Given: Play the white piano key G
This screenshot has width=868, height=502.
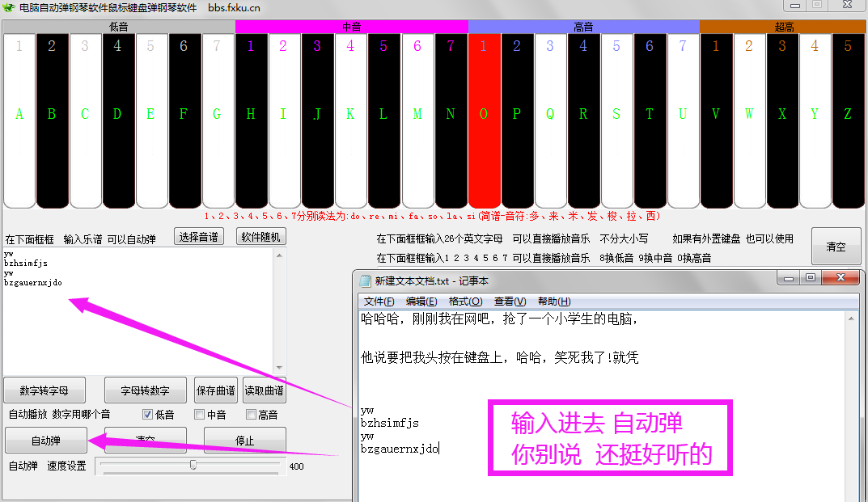Looking at the screenshot, I should [218, 120].
